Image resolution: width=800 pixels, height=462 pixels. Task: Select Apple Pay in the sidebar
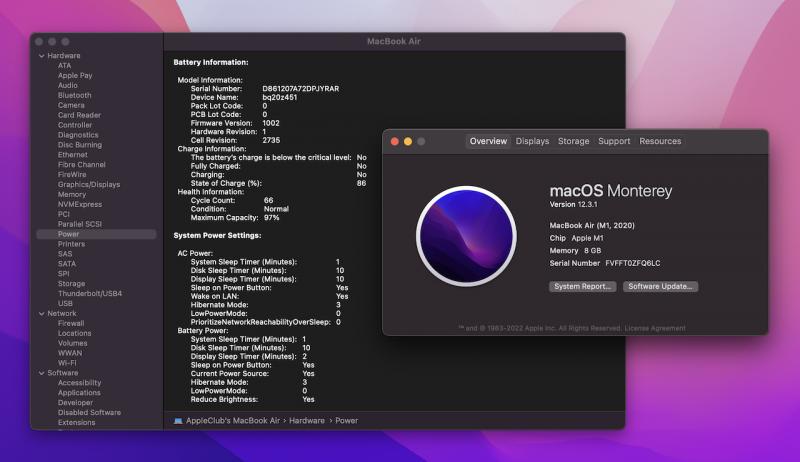tap(75, 75)
